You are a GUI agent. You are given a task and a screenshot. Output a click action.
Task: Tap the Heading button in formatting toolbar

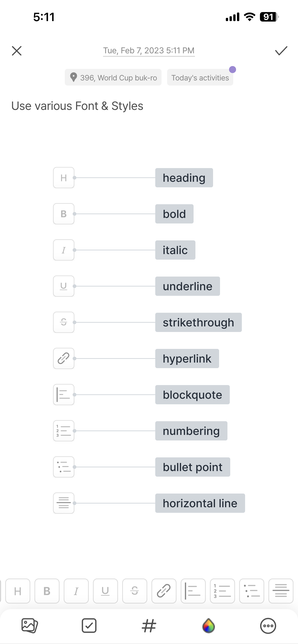[18, 591]
